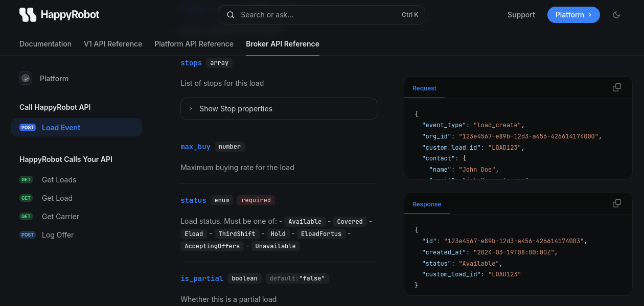The height and width of the screenshot is (306, 644).
Task: Open Platform in the sidebar
Action: point(54,79)
